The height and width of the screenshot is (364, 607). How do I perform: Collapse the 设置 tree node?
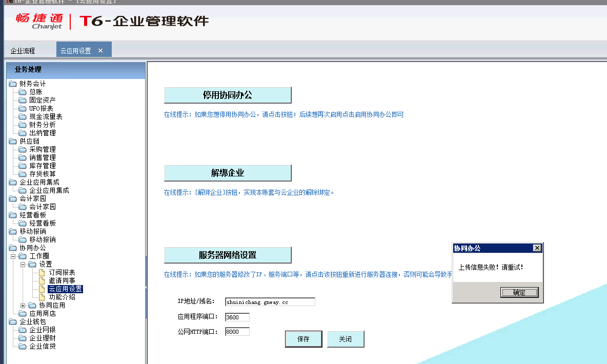point(23,265)
